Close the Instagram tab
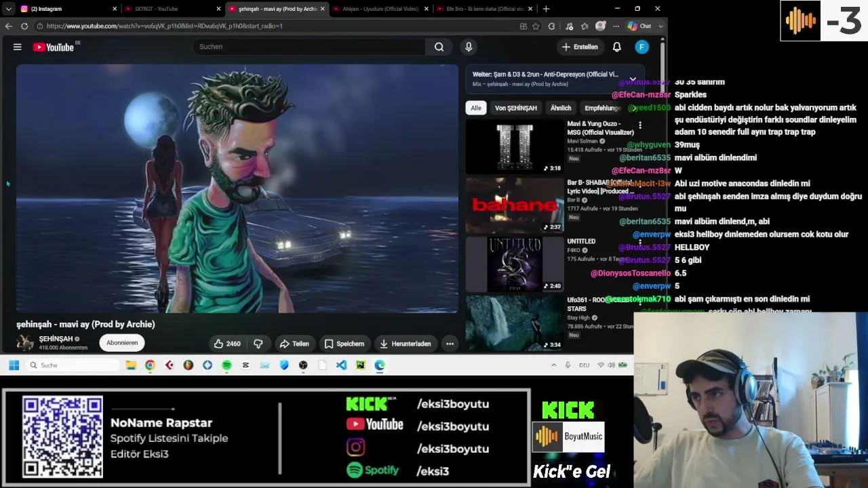The image size is (868, 488). point(115,9)
